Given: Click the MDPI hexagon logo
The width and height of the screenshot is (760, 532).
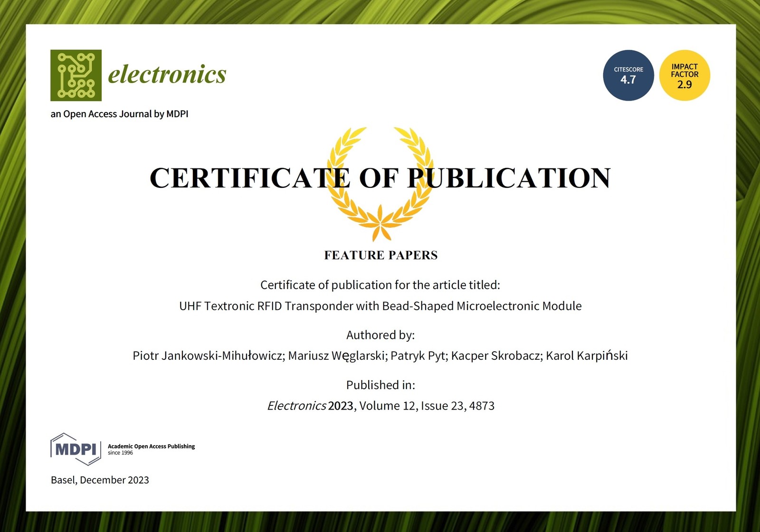Looking at the screenshot, I should pyautogui.click(x=76, y=449).
